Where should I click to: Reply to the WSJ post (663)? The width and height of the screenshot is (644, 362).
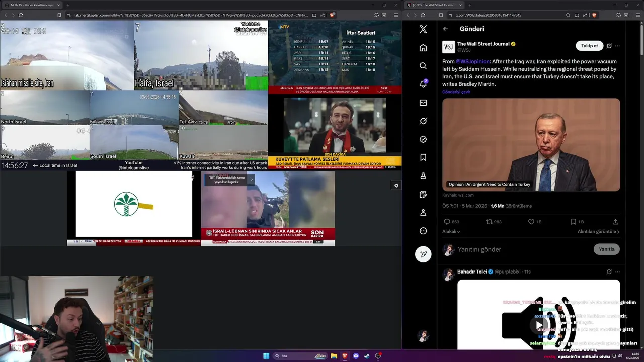[451, 222]
